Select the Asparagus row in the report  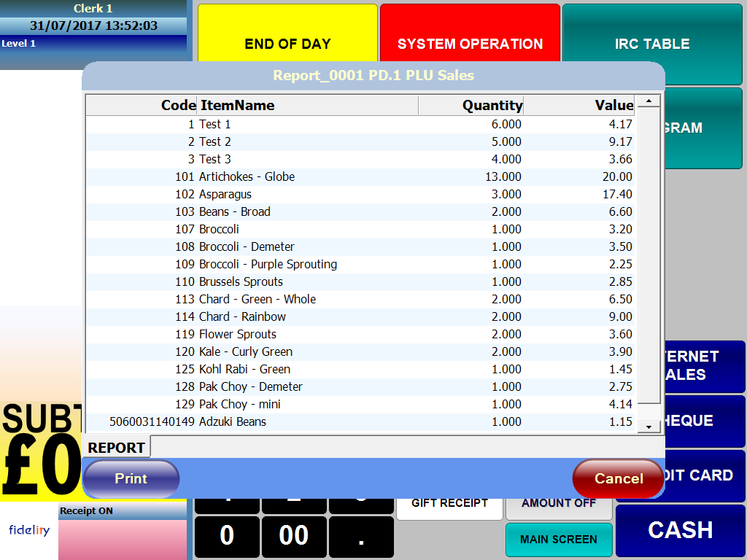point(328,194)
